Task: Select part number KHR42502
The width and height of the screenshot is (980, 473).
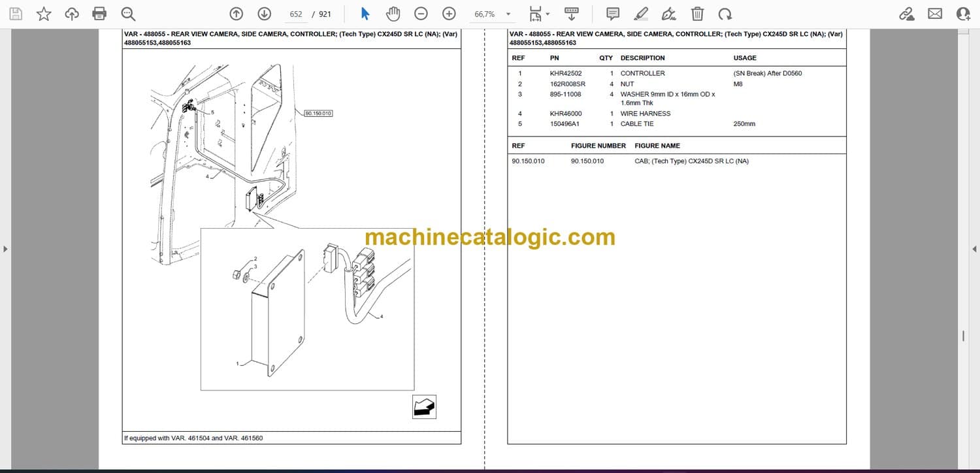Action: [x=566, y=74]
